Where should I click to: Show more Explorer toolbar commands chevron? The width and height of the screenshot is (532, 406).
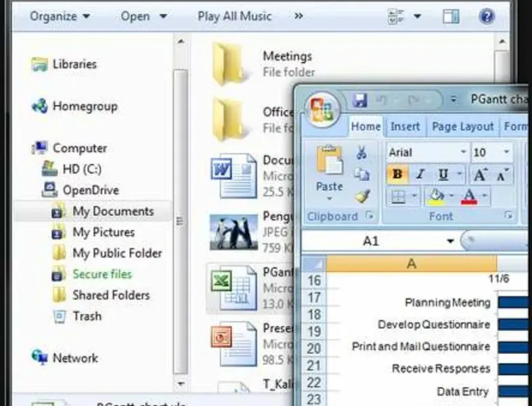[298, 16]
